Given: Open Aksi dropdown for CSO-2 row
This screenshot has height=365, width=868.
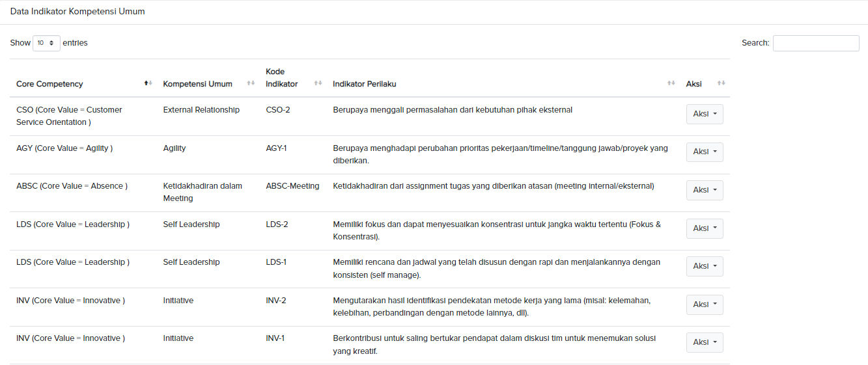Looking at the screenshot, I should 704,114.
